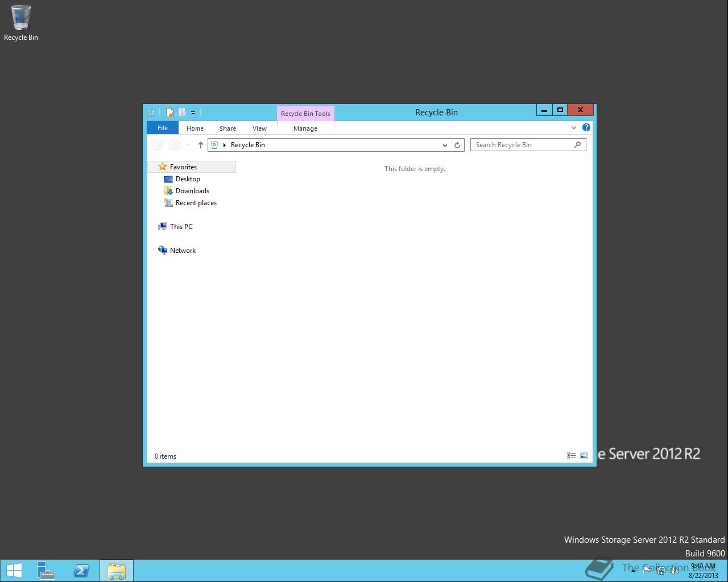Click the This PC monitor icon
Screen dimensions: 728x582
tap(163, 226)
